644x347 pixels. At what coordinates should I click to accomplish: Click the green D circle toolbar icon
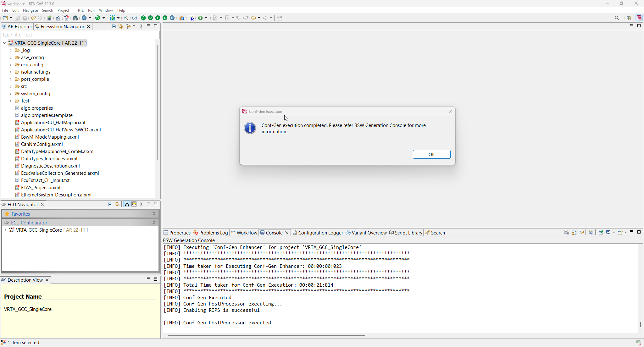tap(151, 18)
